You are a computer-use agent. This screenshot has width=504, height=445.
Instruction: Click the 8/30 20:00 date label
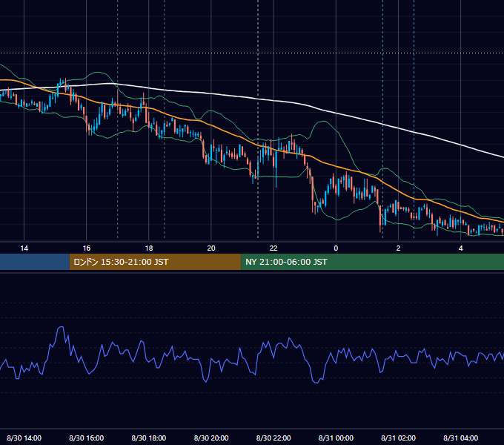coord(211,438)
